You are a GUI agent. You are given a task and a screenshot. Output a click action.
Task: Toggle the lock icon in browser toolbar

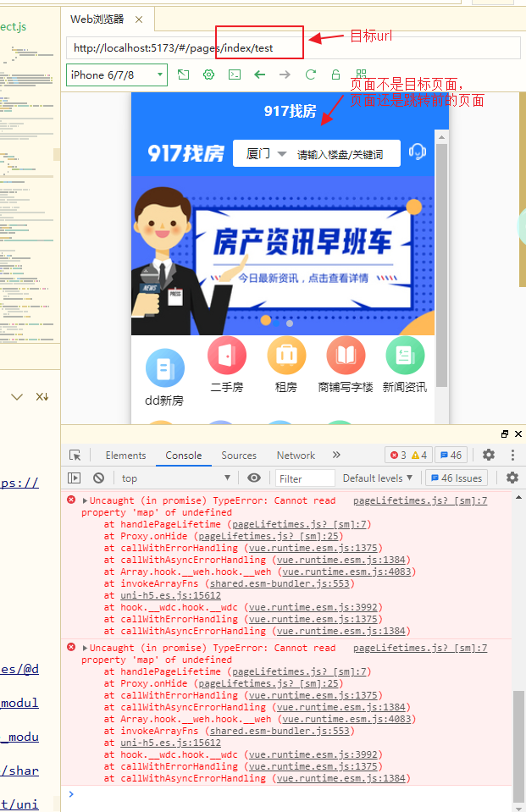[335, 75]
